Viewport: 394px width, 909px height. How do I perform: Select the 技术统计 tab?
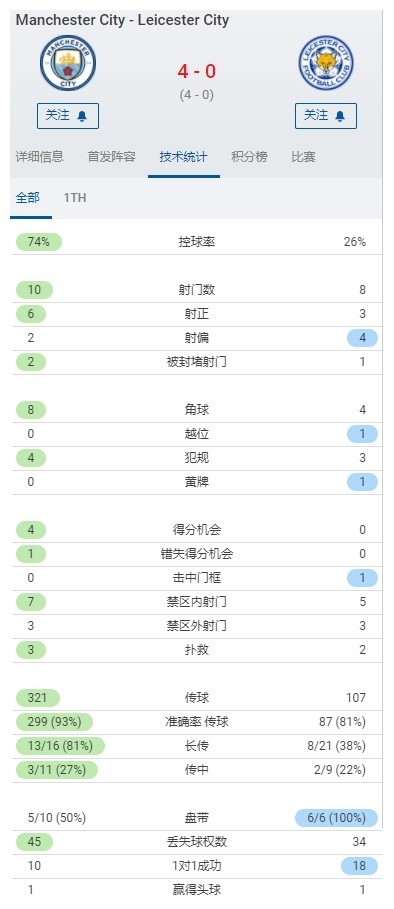click(184, 157)
